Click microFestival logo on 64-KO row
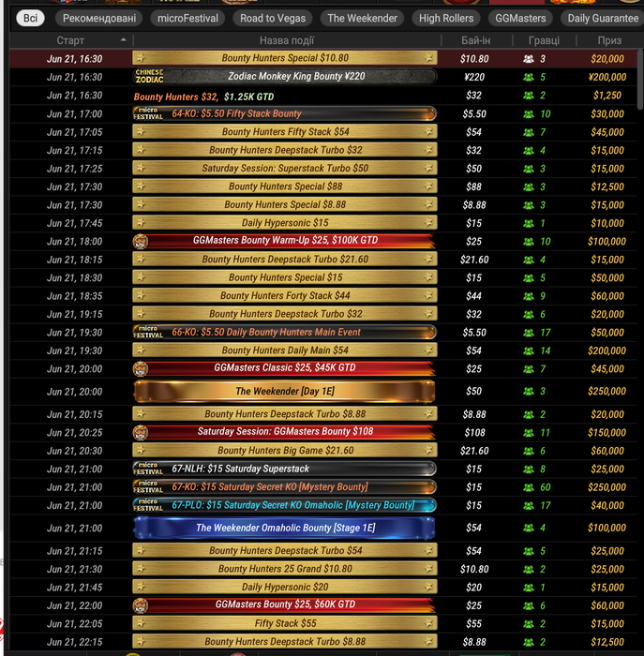The height and width of the screenshot is (656, 644). pyautogui.click(x=148, y=113)
